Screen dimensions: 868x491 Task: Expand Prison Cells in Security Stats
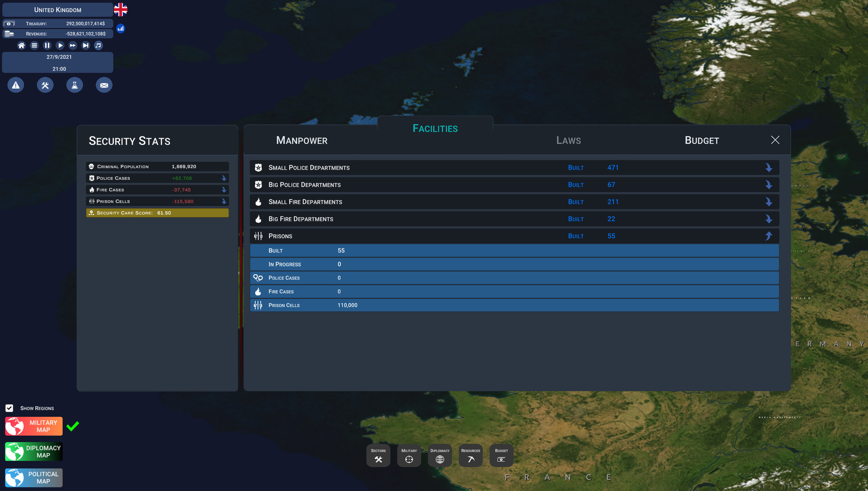click(x=224, y=201)
